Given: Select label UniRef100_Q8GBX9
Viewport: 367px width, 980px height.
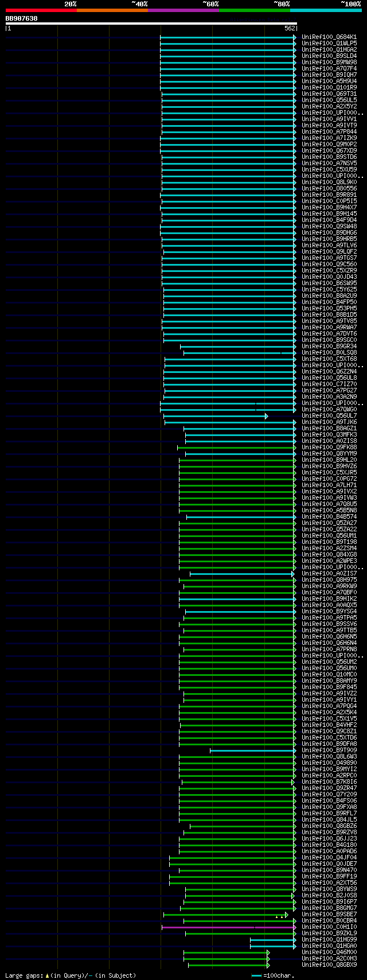Looking at the screenshot, I should pyautogui.click(x=329, y=965).
